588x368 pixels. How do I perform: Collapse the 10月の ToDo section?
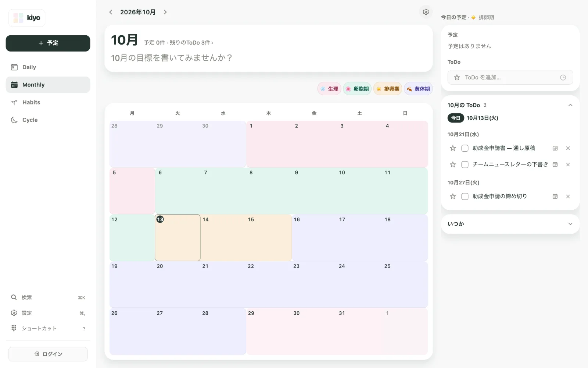tap(570, 105)
